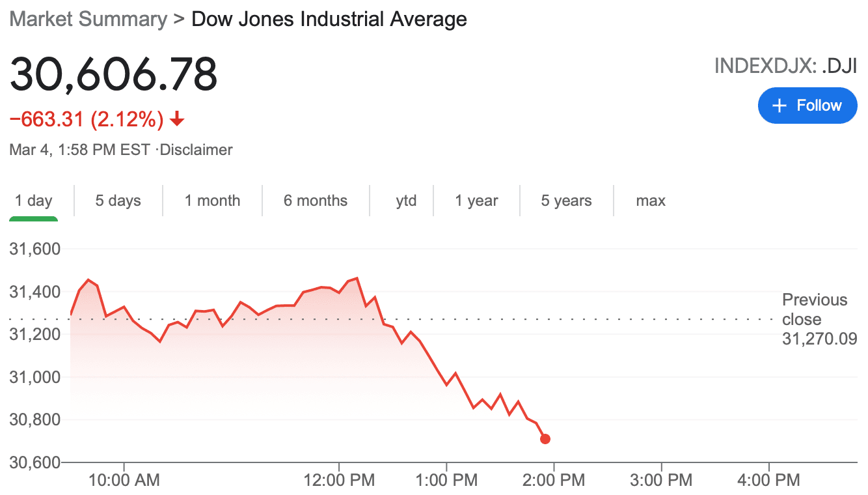Switch to the 1 year tab
This screenshot has width=868, height=495.
[477, 201]
